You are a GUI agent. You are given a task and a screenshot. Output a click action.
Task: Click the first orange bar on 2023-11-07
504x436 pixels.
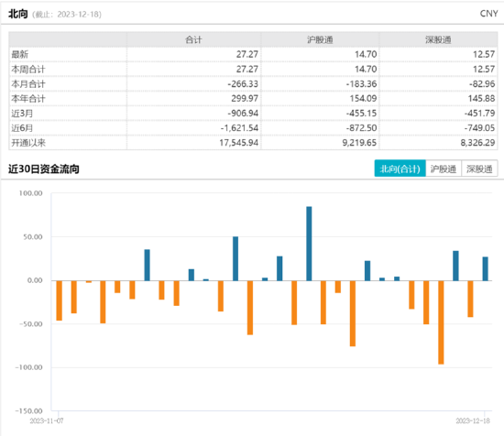60,300
